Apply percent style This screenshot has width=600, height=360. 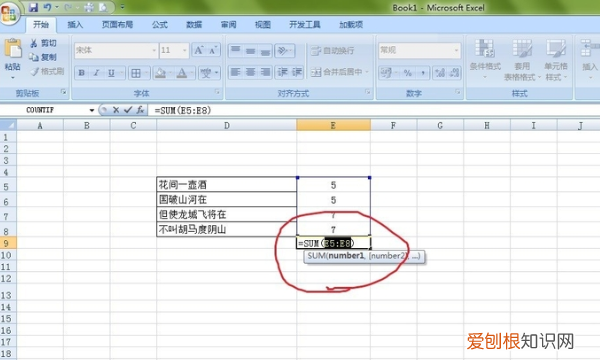(x=408, y=73)
